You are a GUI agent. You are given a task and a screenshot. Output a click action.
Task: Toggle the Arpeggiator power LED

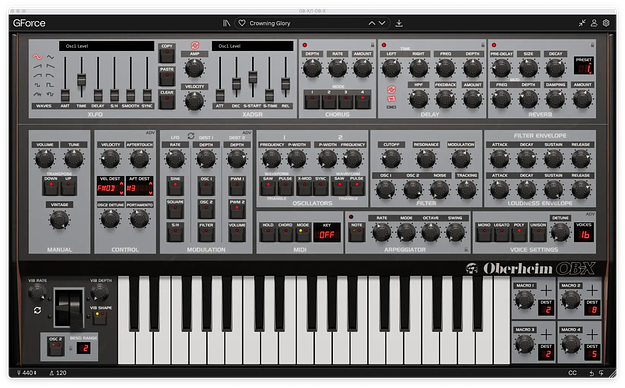[x=351, y=217]
